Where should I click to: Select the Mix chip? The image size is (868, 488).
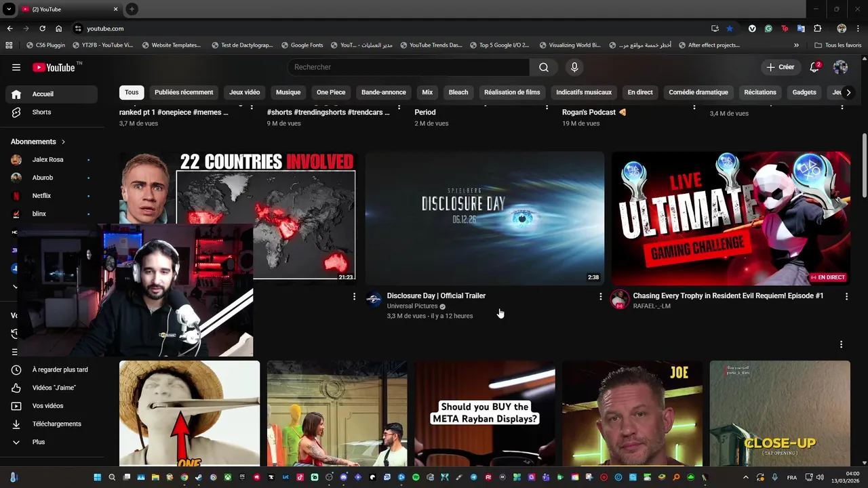click(427, 92)
